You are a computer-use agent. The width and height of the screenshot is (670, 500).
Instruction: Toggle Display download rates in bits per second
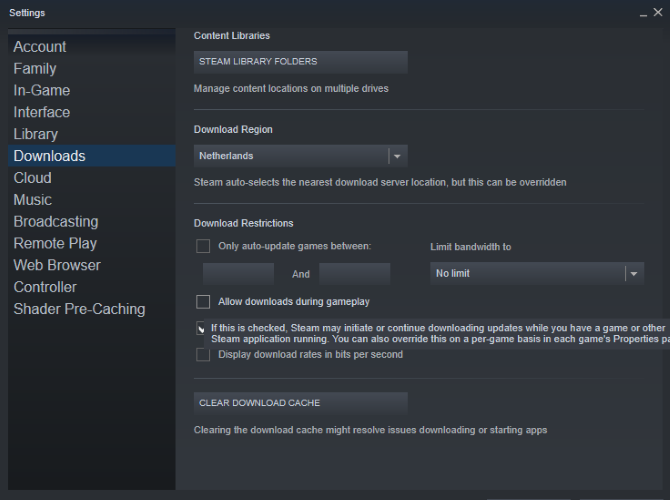coord(203,354)
